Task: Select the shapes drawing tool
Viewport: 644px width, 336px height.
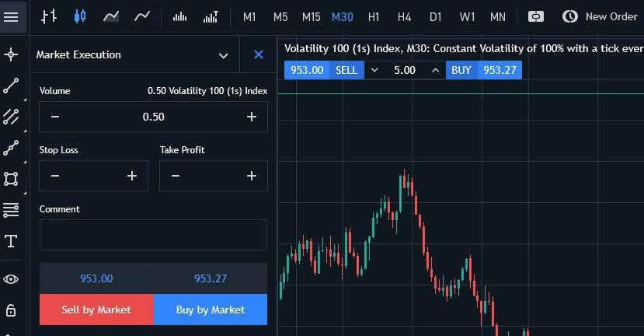Action: point(11,179)
